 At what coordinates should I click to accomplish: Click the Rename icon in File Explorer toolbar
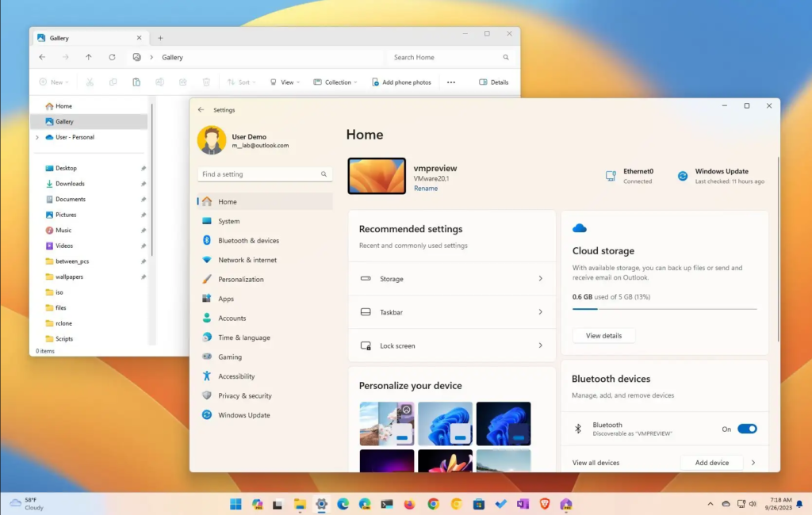point(159,82)
